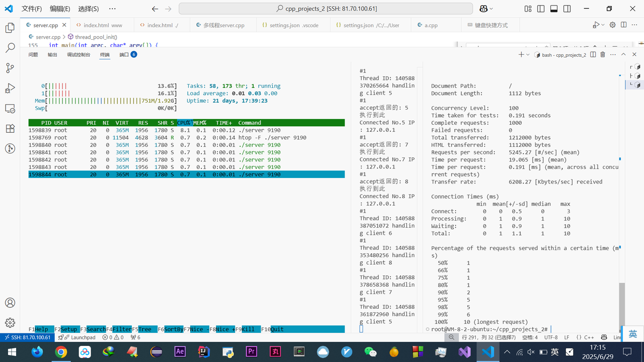Open Firefox from the taskbar
Screen dimensions: 644x362
point(37,352)
